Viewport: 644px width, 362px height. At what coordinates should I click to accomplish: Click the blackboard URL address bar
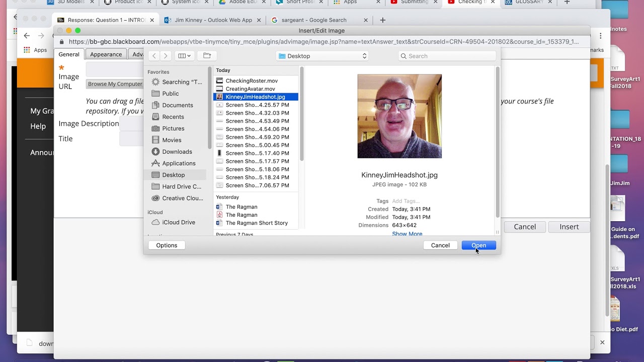pos(324,42)
